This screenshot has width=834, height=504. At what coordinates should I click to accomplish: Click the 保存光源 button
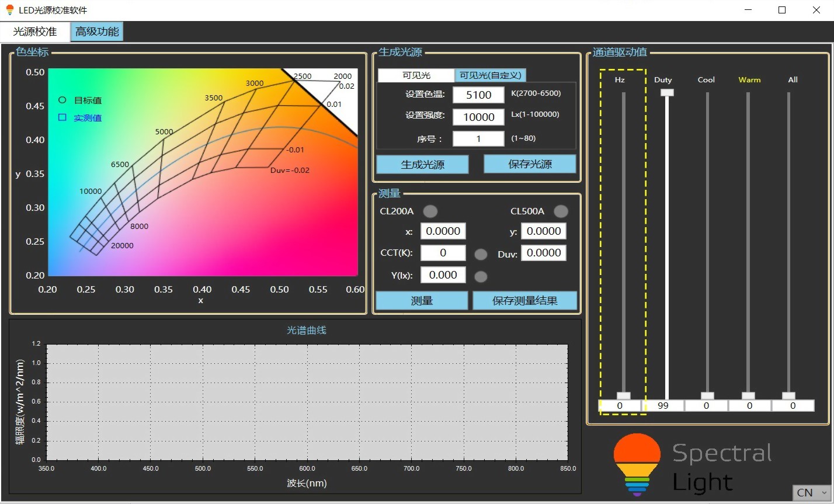pyautogui.click(x=530, y=164)
